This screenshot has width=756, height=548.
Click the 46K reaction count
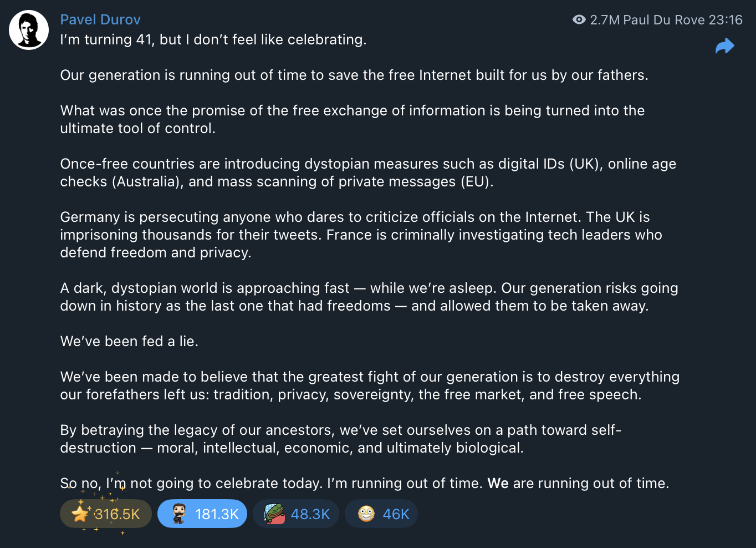tap(396, 514)
